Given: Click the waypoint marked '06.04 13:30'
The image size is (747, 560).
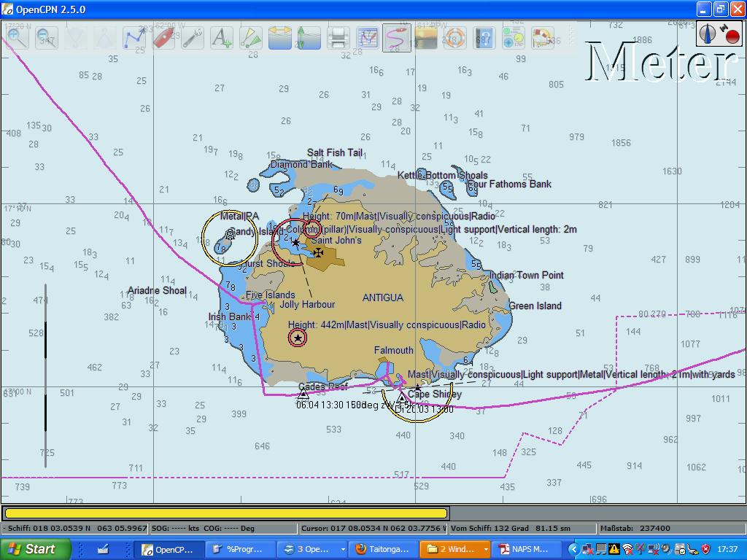Looking at the screenshot, I should (x=303, y=394).
